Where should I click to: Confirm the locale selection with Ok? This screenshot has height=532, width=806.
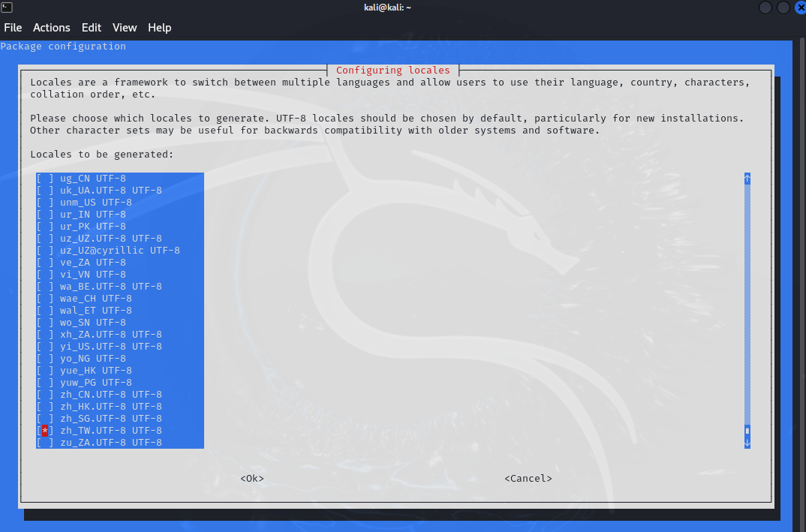(252, 479)
